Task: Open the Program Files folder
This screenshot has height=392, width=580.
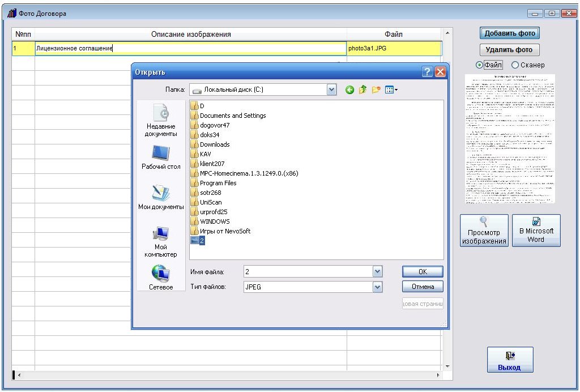Action: point(217,183)
